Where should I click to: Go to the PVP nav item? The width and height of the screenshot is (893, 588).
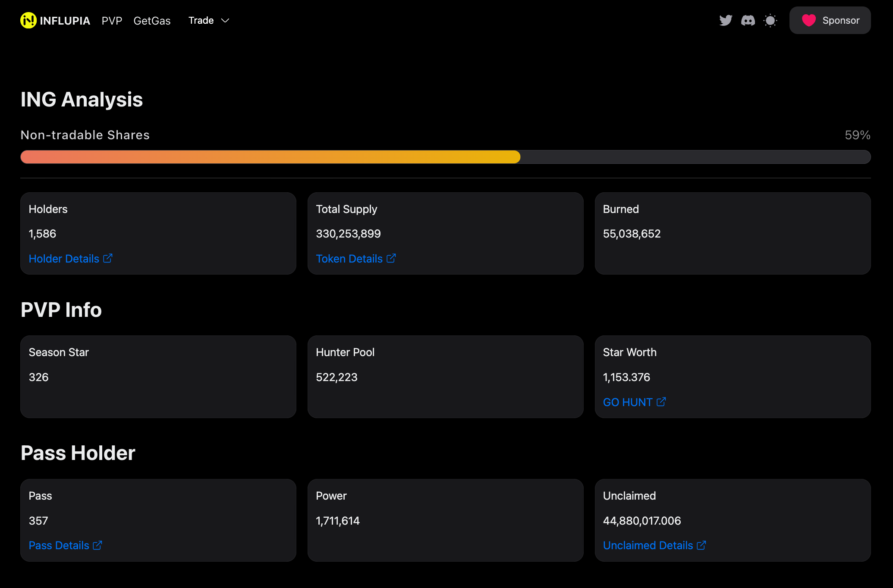112,21
